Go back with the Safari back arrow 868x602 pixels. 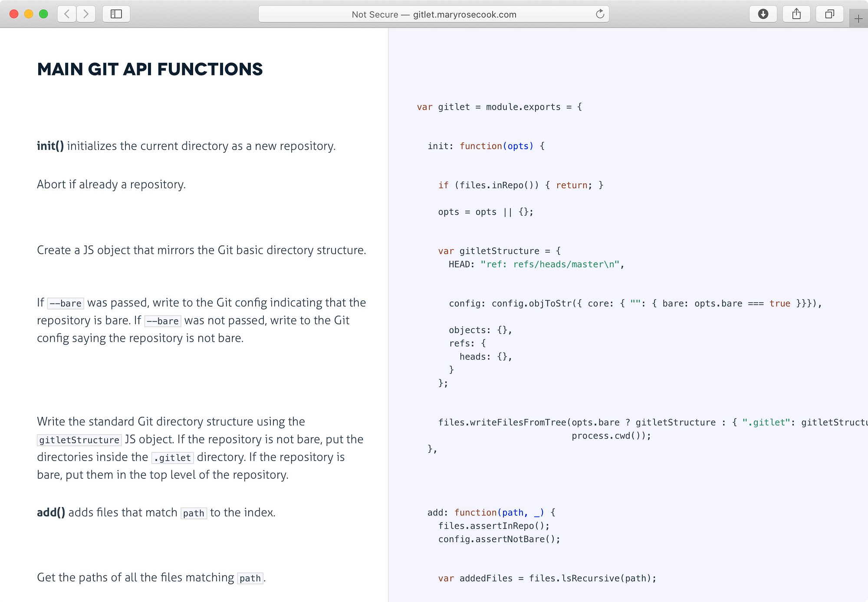click(x=67, y=14)
